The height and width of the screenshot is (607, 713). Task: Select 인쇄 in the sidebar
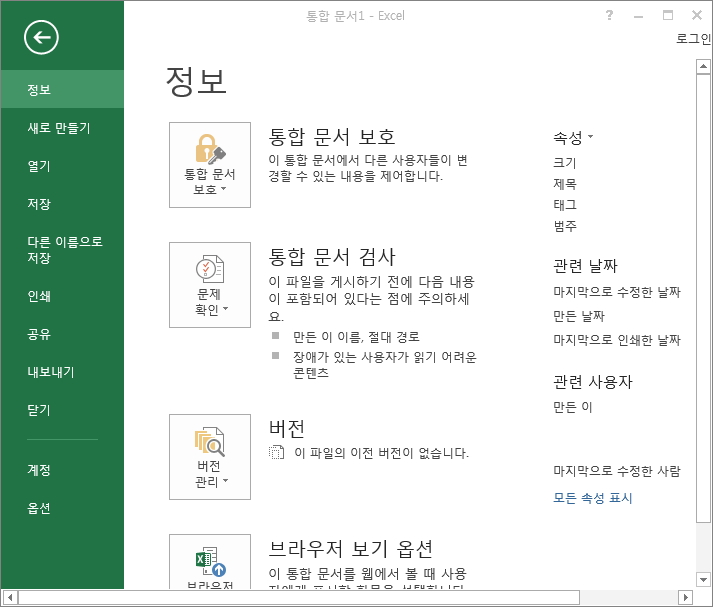click(62, 296)
